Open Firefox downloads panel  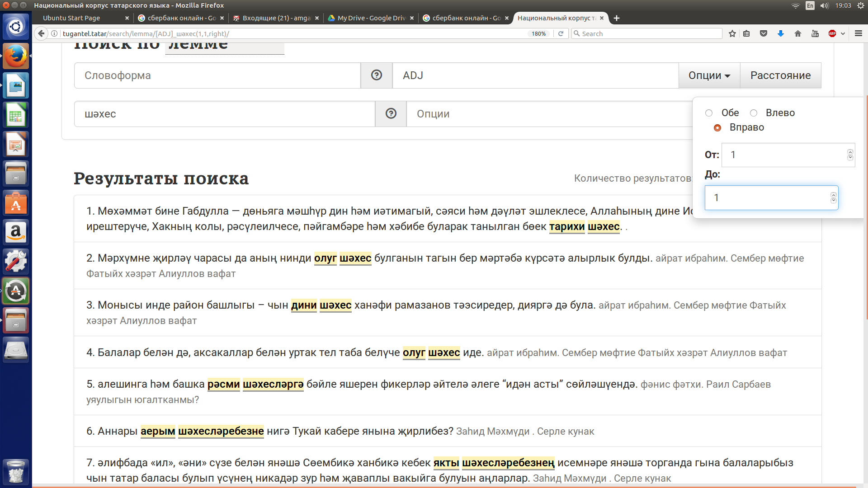780,33
